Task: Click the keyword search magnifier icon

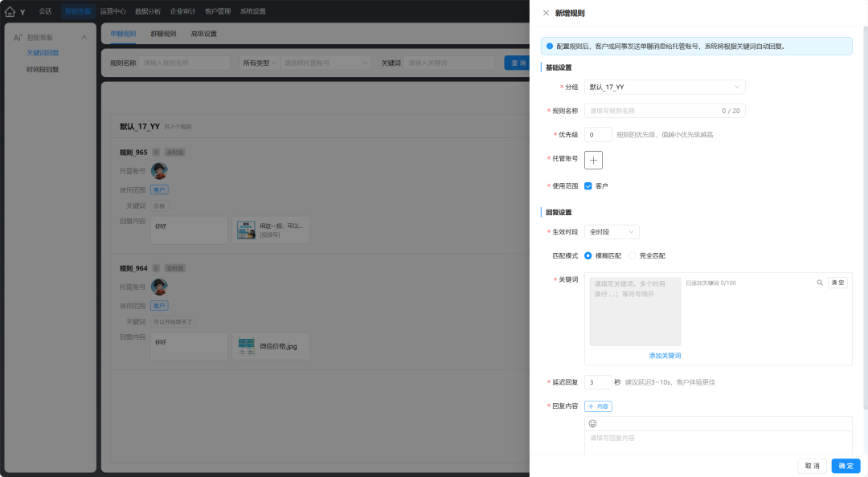Action: (x=820, y=283)
